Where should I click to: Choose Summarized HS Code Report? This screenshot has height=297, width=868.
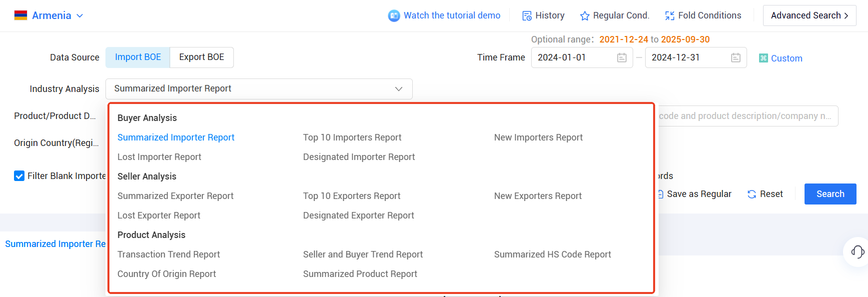(553, 254)
